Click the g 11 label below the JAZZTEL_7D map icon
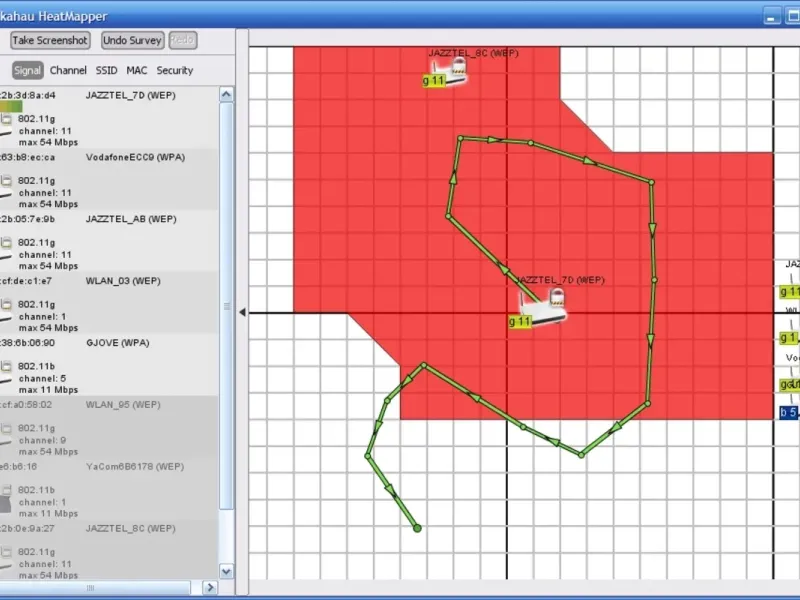This screenshot has width=800, height=600. [520, 321]
